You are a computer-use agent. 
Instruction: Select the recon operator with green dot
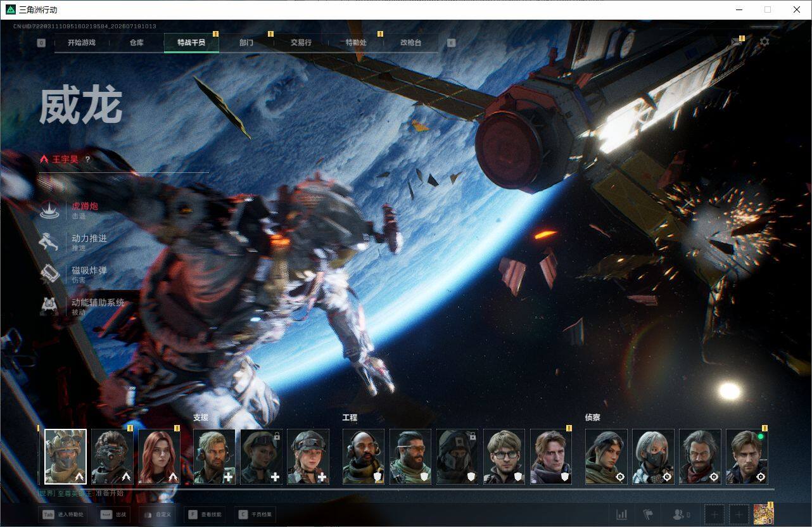(x=747, y=457)
